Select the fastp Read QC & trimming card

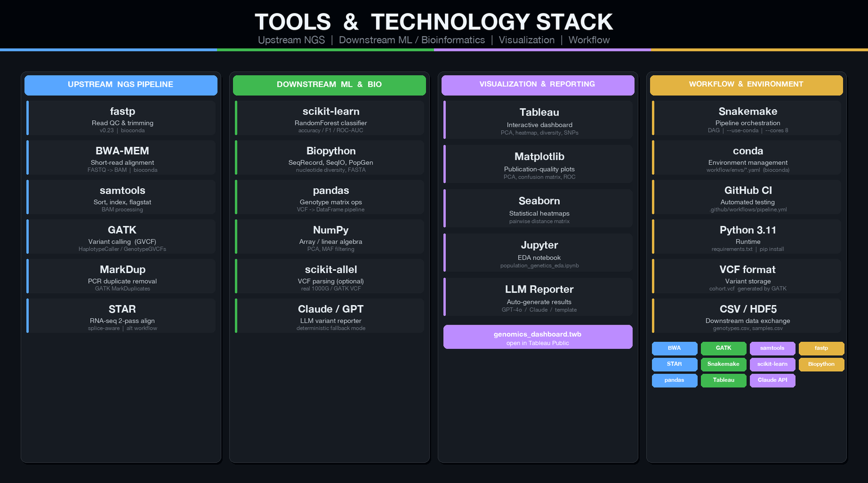(x=121, y=118)
